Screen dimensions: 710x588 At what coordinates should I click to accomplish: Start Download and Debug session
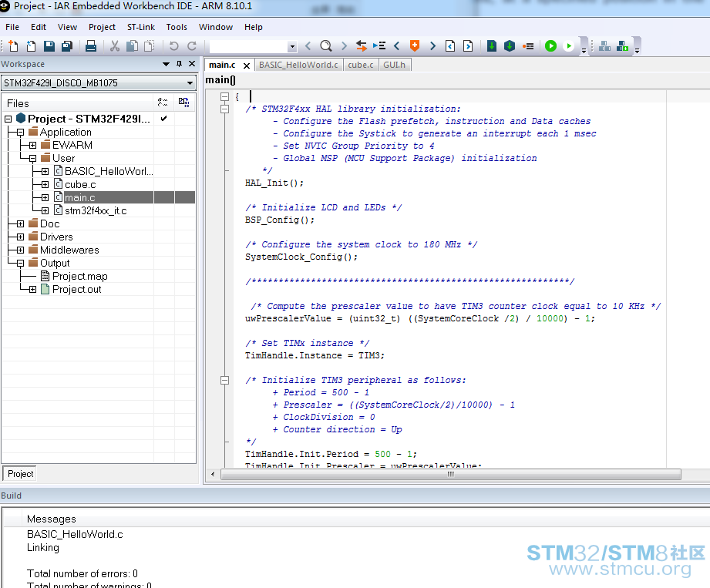[550, 46]
